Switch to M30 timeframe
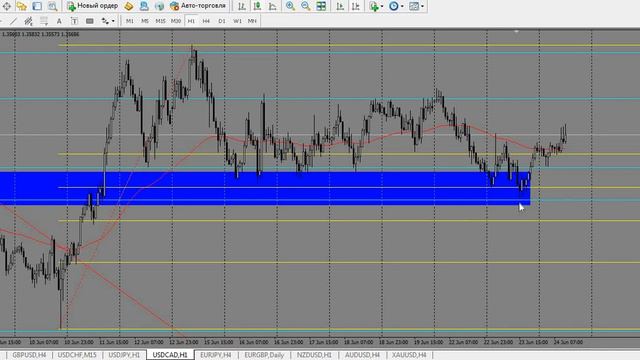 click(176, 21)
